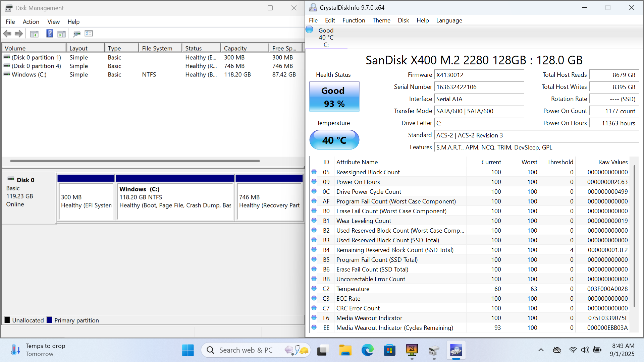644x362 pixels.
Task: Select the (Disk 0 partition 4) volume row
Action: coord(152,66)
